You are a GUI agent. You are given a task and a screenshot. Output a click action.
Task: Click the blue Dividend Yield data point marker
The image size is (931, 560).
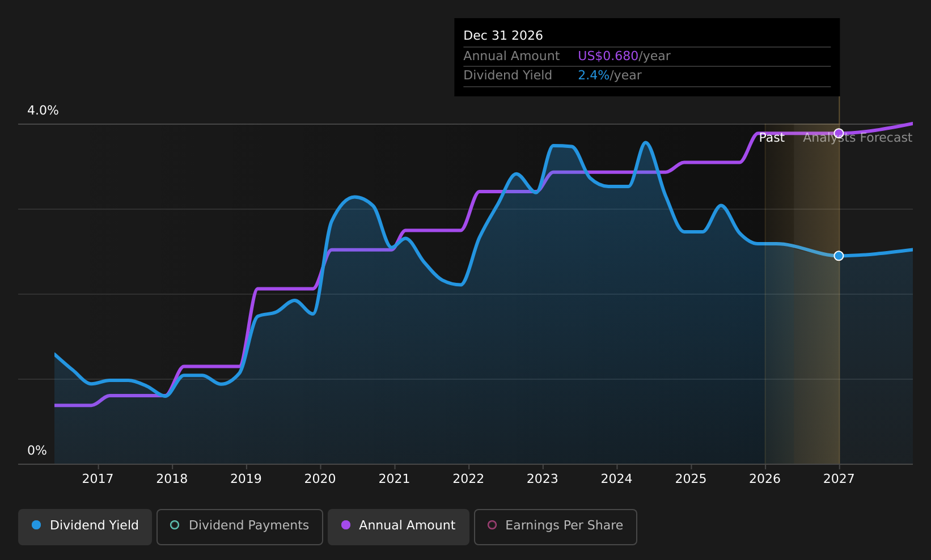[x=839, y=256]
